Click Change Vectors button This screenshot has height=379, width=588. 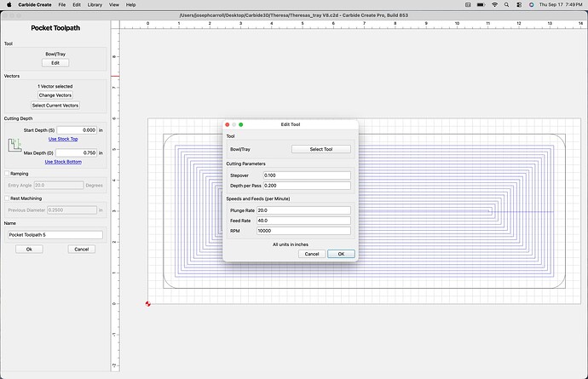click(55, 95)
